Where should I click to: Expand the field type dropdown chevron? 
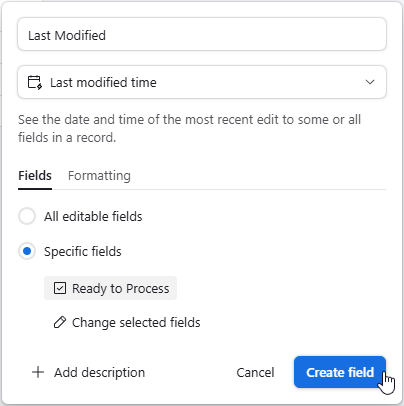pyautogui.click(x=370, y=82)
